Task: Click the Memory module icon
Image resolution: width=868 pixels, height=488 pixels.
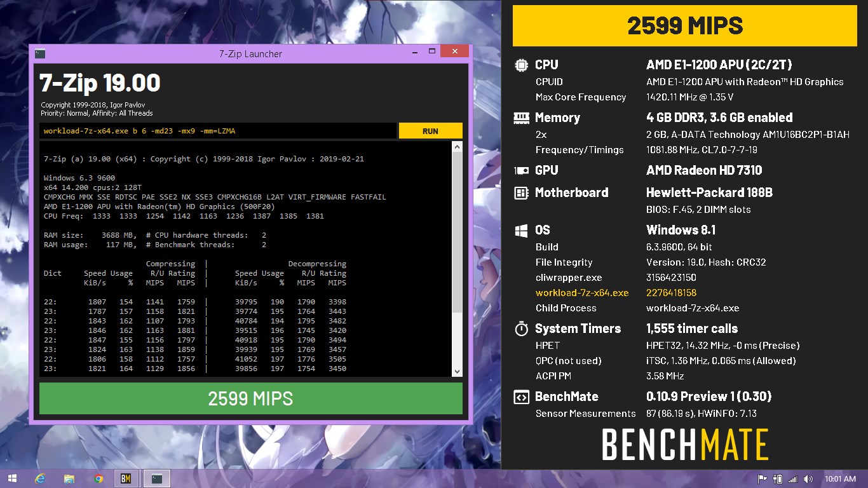Action: (x=521, y=118)
